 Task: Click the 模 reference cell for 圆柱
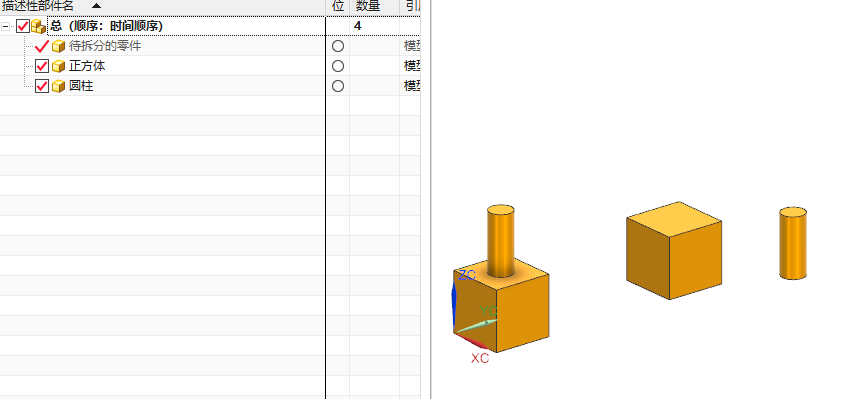coord(412,86)
